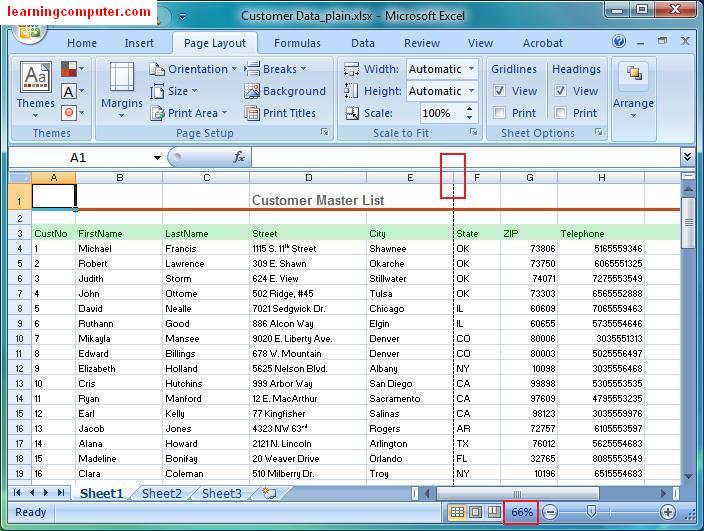704x531 pixels.
Task: Click the zoom in plus button
Action: tap(668, 512)
